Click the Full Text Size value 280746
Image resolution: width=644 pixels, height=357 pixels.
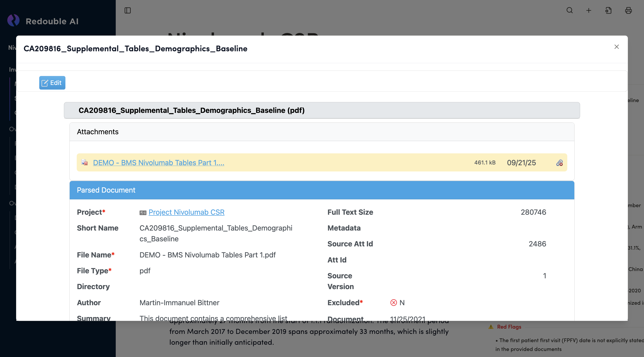click(x=533, y=212)
